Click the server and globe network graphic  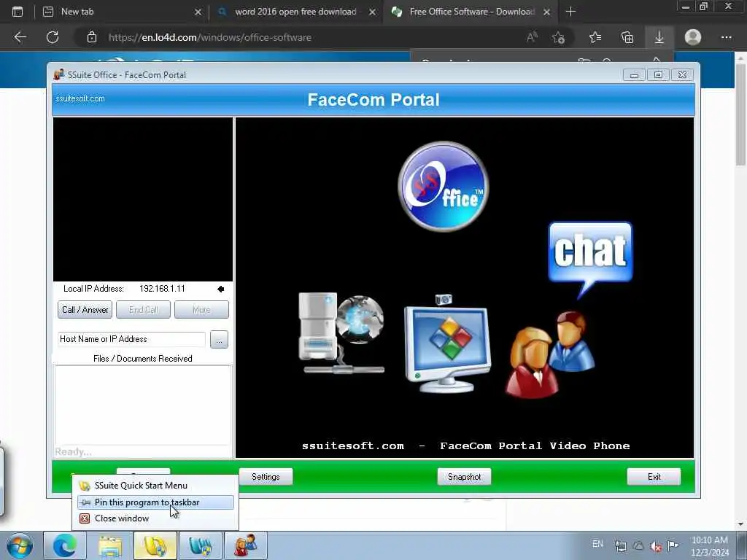pyautogui.click(x=341, y=333)
